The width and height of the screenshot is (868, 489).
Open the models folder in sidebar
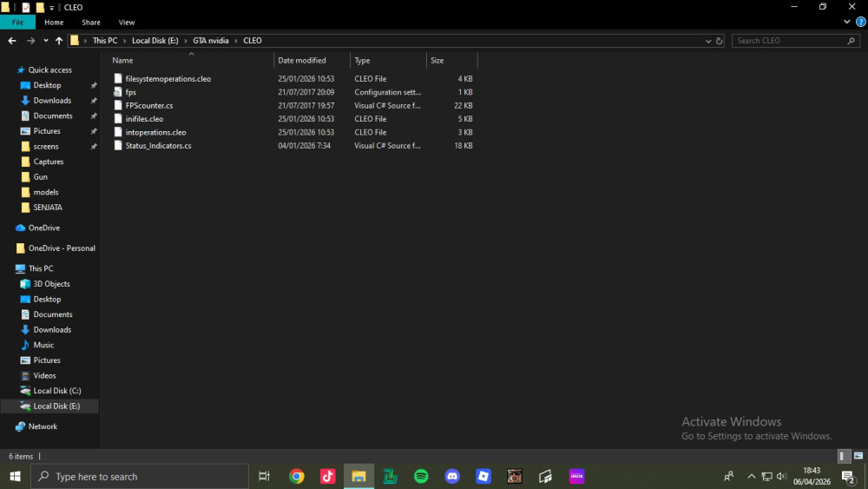(45, 192)
